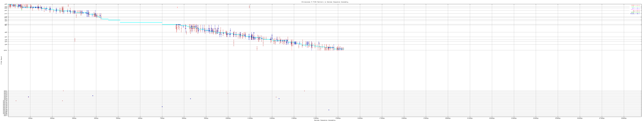This screenshot has height=121, width=644.
Task: Click the isolated red marker near 110Mbp at top
Action: 249,7
